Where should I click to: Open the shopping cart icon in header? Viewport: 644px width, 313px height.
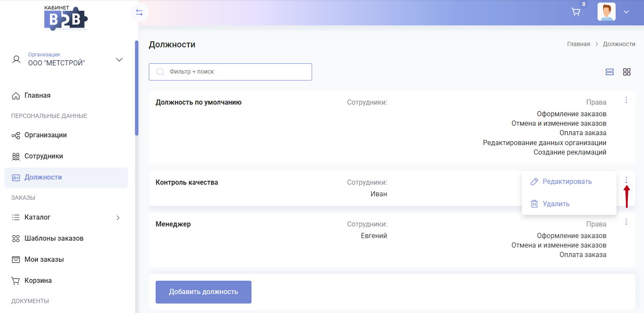(x=576, y=12)
